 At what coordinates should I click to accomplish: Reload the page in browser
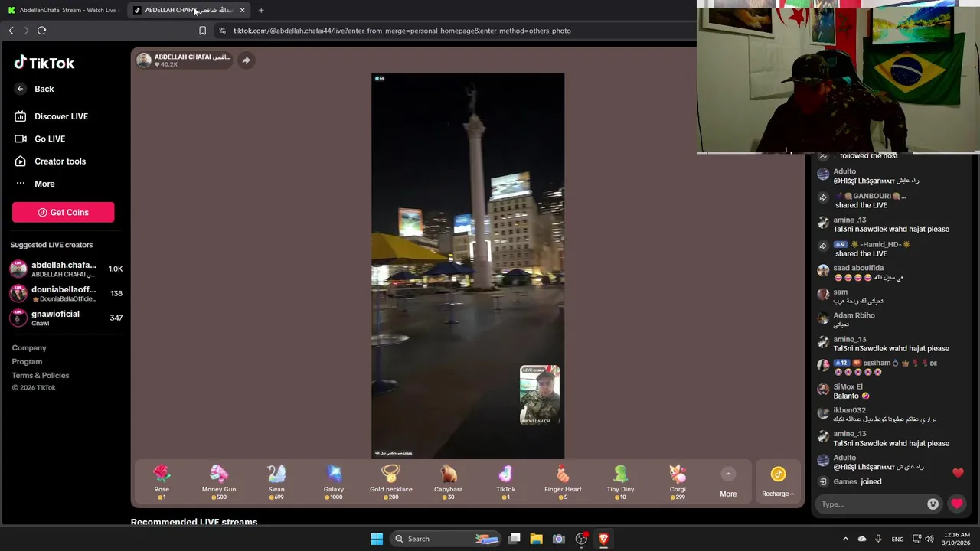pyautogui.click(x=42, y=31)
